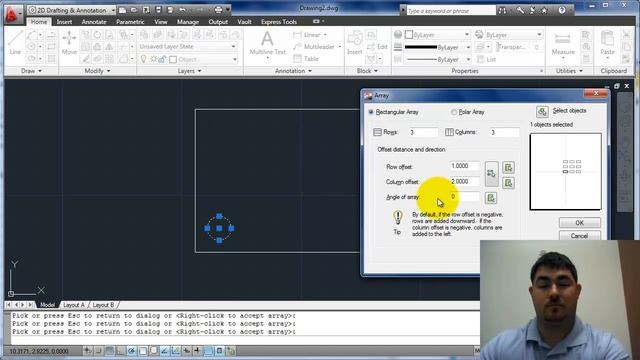Open the lineweight ByLayer thick line dropdown
Viewport: 640px width, 360px height.
click(x=438, y=47)
